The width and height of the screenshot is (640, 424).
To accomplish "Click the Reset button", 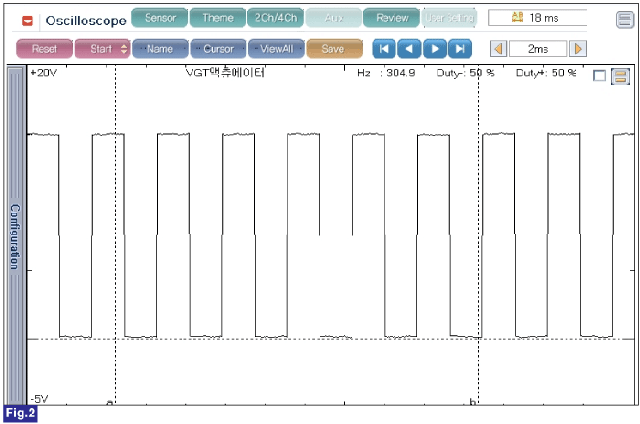I will pos(44,49).
